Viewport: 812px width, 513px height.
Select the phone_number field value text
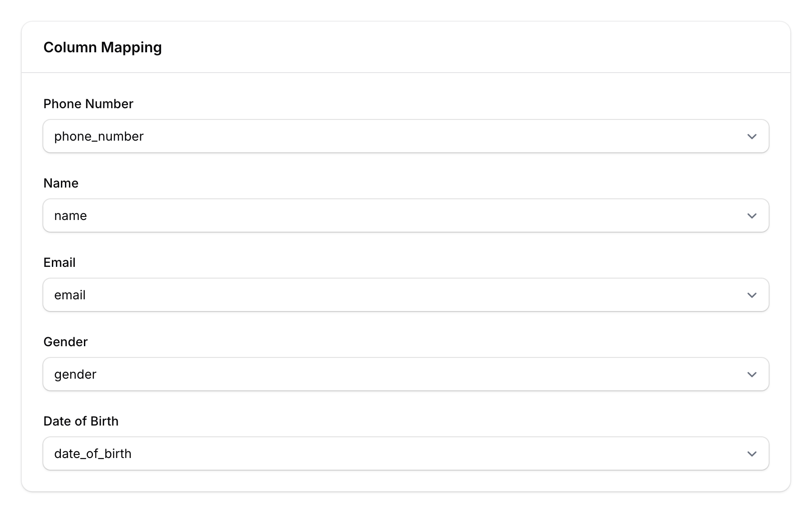click(99, 136)
